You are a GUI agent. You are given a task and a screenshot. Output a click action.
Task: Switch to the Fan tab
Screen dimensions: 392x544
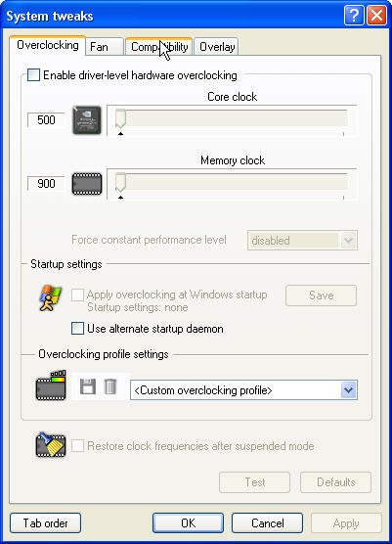tap(104, 47)
